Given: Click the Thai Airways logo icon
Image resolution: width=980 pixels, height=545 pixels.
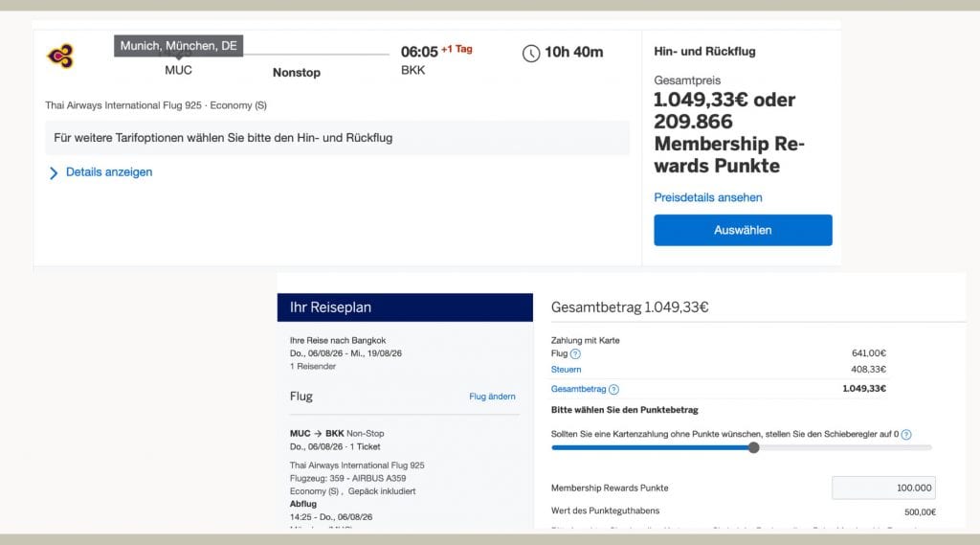Looking at the screenshot, I should [x=60, y=57].
